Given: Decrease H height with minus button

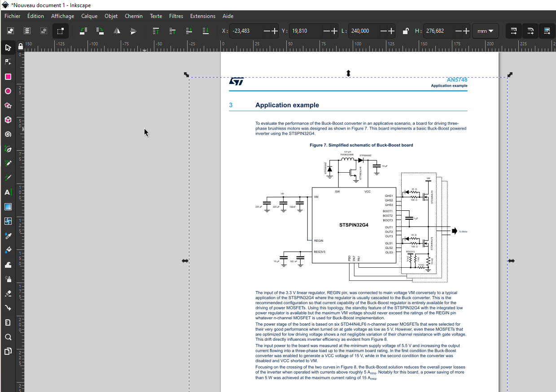Looking at the screenshot, I should pyautogui.click(x=458, y=31).
